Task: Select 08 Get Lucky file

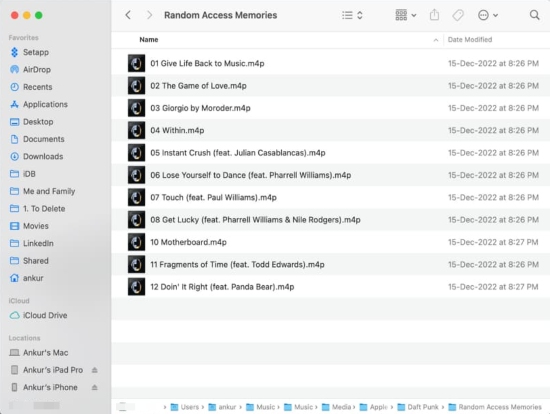Action: pos(331,220)
